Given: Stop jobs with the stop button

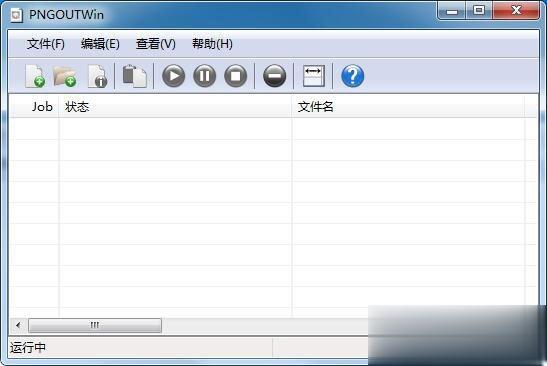Looking at the screenshot, I should coord(236,76).
